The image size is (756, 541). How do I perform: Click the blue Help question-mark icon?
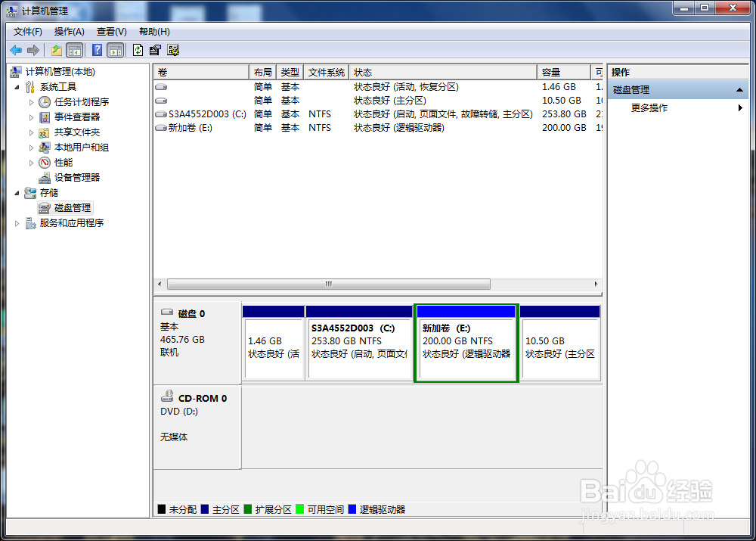point(97,50)
